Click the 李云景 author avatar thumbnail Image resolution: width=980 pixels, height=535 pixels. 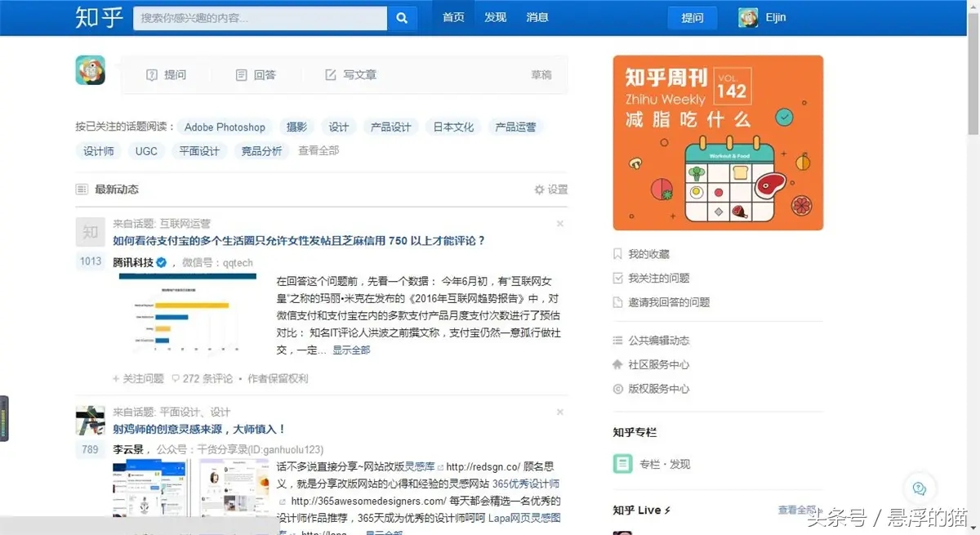[x=91, y=421]
